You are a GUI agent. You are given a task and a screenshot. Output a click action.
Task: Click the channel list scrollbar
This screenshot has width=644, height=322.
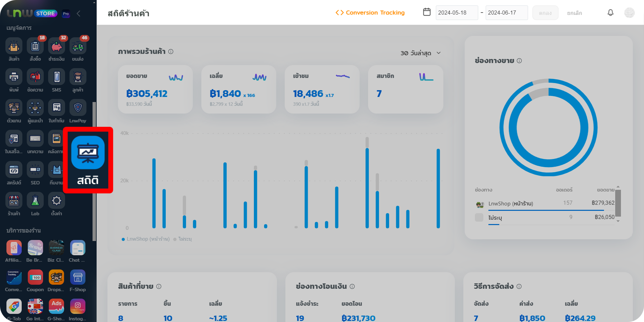(x=618, y=203)
